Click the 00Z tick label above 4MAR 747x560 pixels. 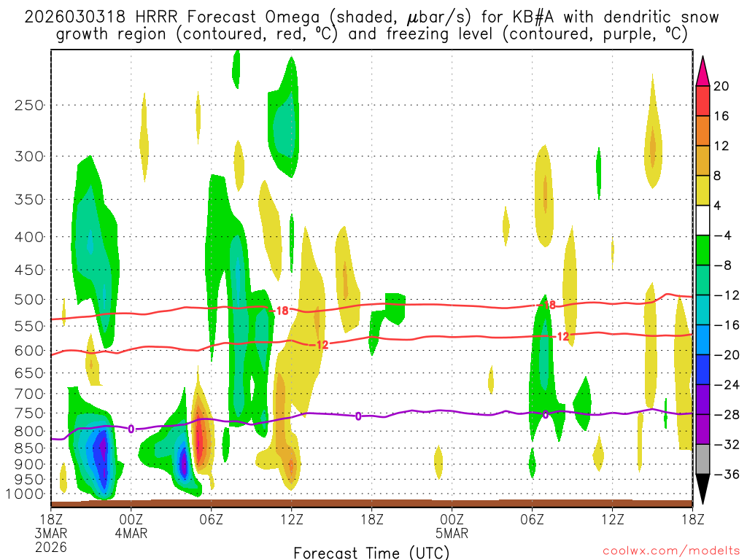131,519
